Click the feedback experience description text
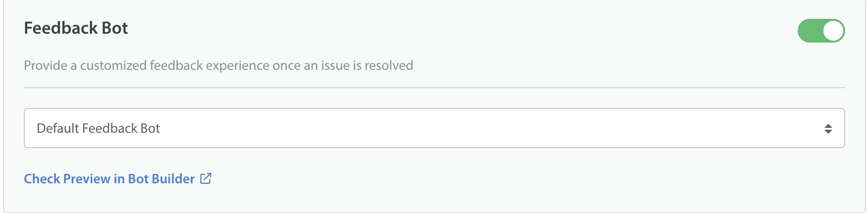 (218, 65)
